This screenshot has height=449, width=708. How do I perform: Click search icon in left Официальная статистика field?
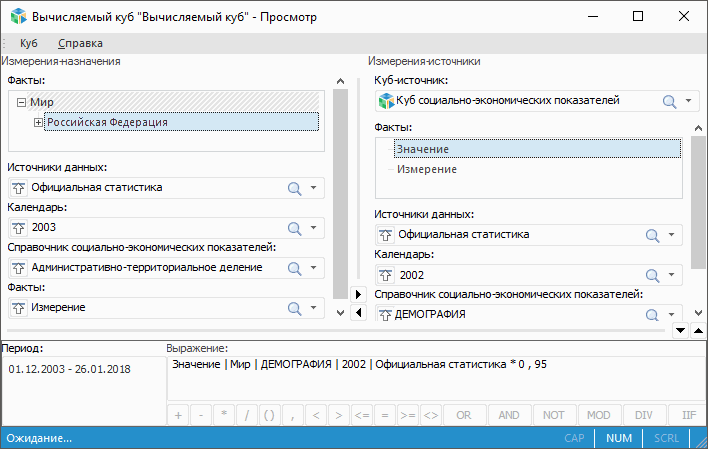tap(295, 188)
